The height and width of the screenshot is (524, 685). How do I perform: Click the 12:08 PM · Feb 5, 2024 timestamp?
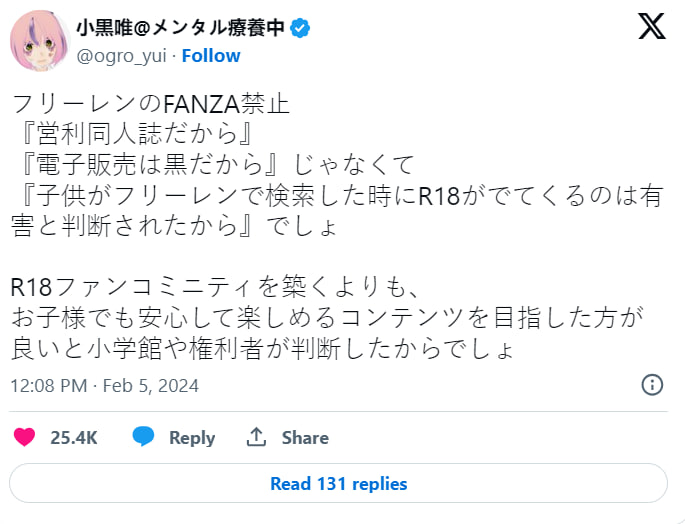104,385
